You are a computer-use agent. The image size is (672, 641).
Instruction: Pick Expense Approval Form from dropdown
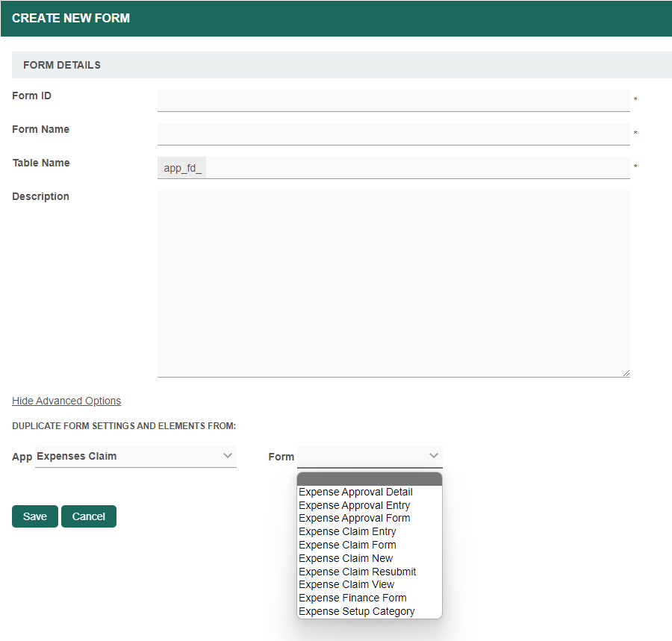coord(354,518)
